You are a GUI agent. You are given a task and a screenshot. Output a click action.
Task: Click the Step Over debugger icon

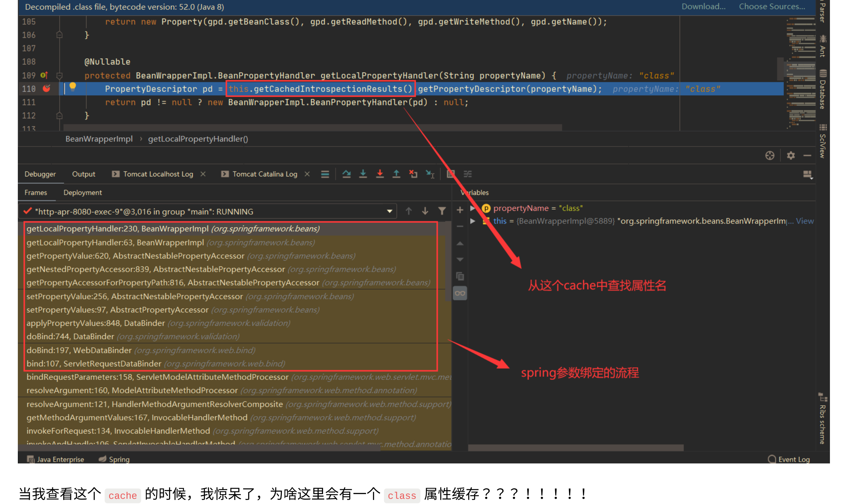[346, 174]
